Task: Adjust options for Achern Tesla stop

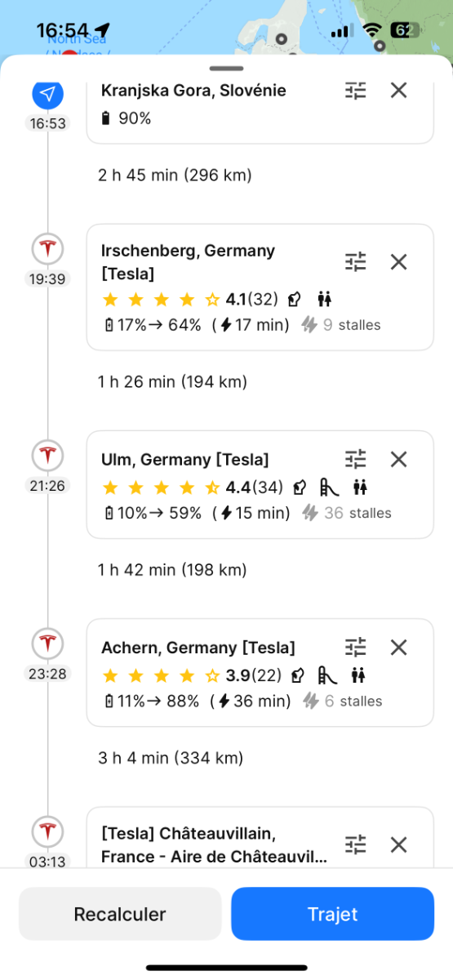Action: (x=356, y=647)
